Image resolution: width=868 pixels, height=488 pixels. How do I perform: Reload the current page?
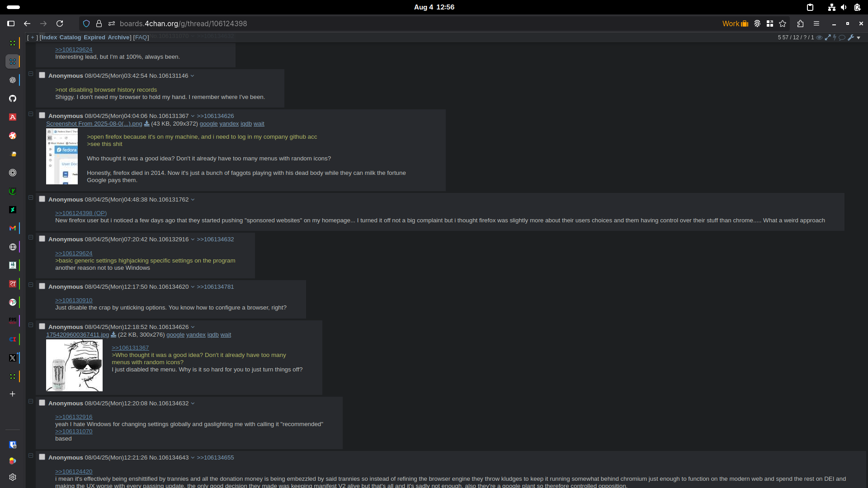60,23
